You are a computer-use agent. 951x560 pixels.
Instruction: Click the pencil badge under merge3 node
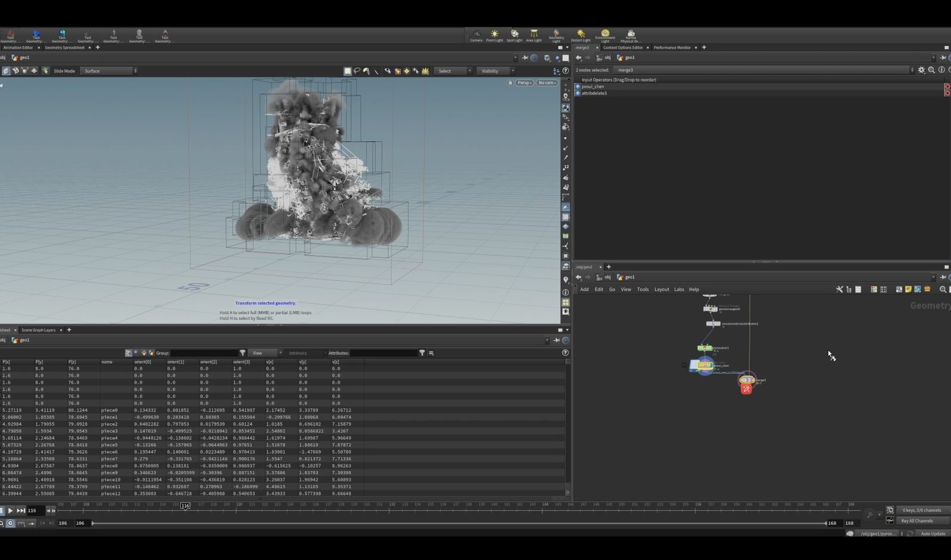tap(746, 389)
